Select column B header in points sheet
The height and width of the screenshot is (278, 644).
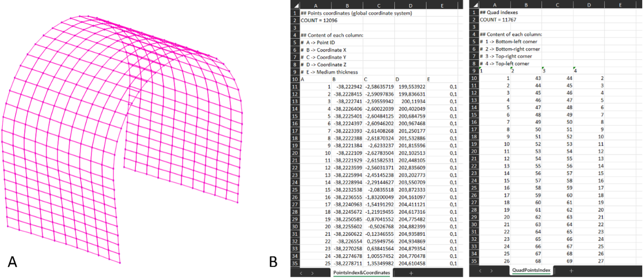pyautogui.click(x=347, y=5)
